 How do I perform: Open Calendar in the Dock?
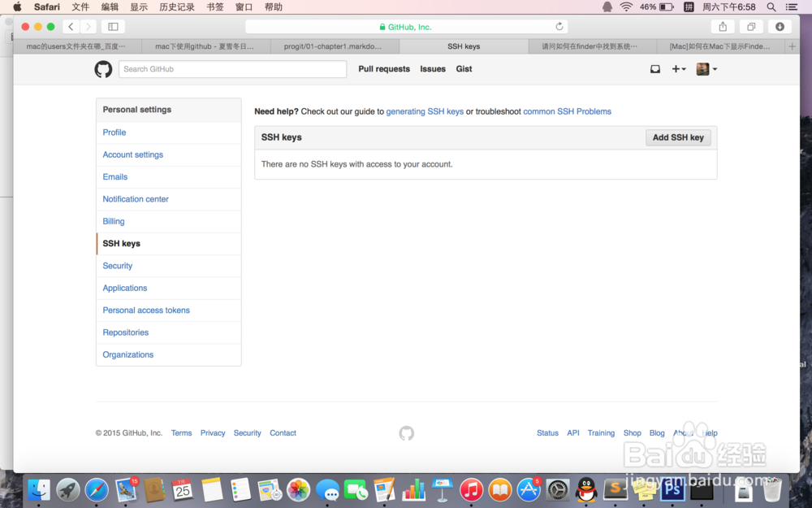click(x=183, y=490)
